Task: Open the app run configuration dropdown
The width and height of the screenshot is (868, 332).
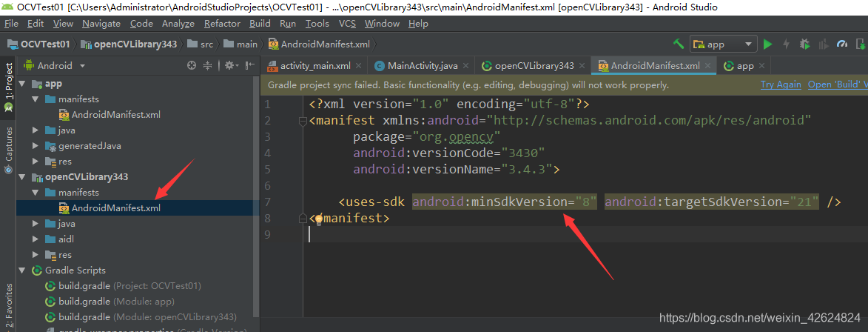Action: [723, 44]
